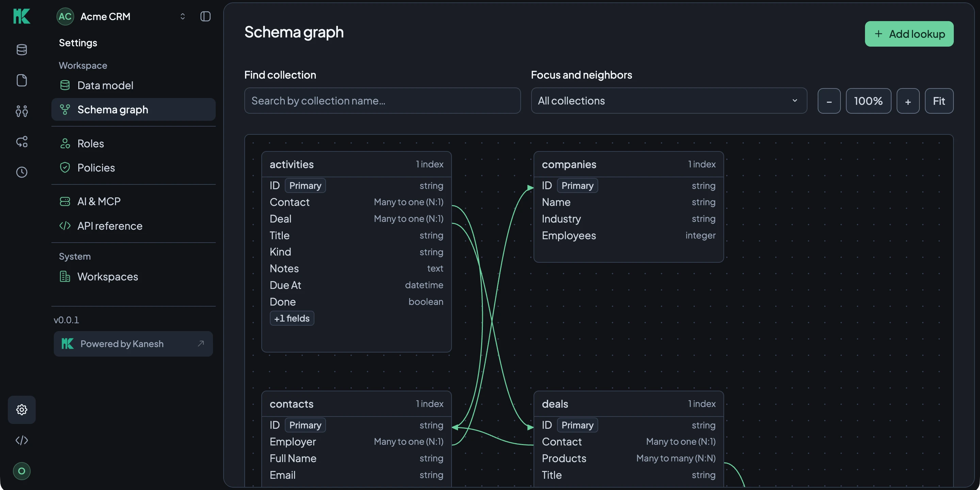
Task: Click the Fit button
Action: point(939,101)
